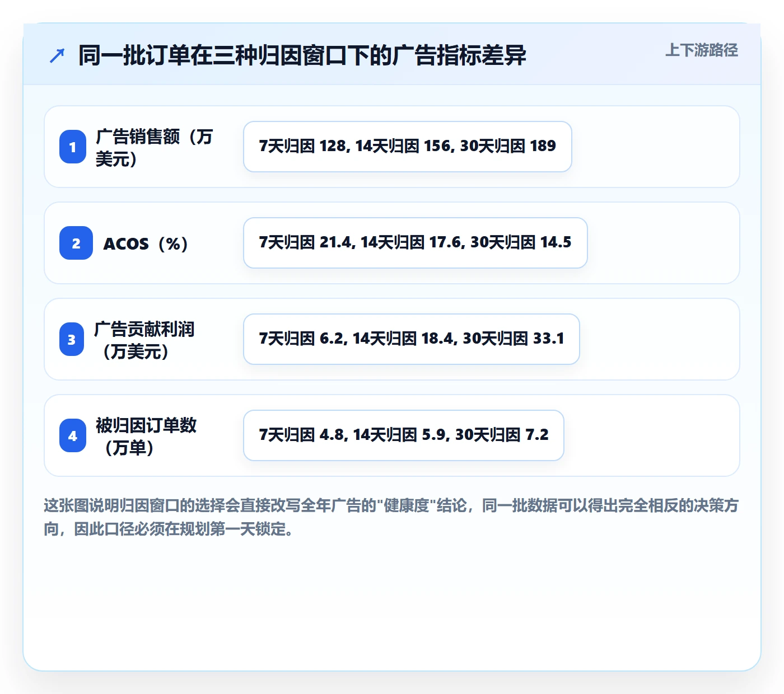
Task: Select the value box starting 7天归因 6.2
Action: click(x=412, y=339)
